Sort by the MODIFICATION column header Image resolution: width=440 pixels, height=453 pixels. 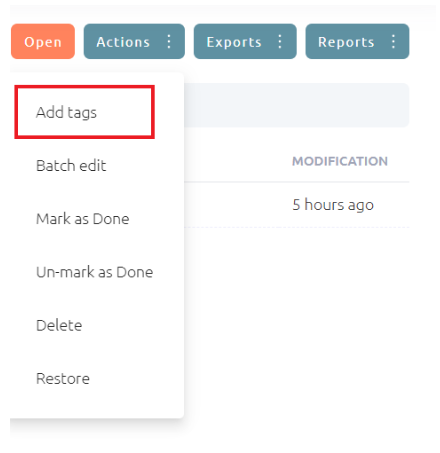coord(340,161)
